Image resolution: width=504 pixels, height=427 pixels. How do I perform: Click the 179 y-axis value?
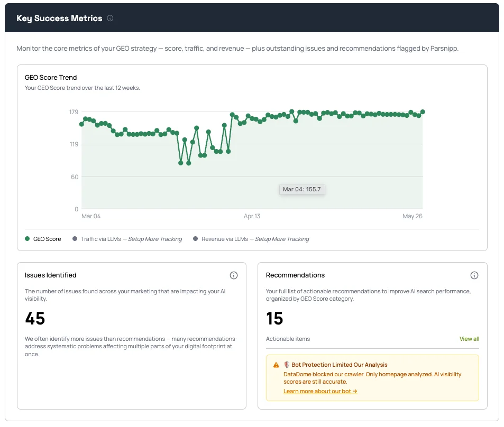point(74,112)
